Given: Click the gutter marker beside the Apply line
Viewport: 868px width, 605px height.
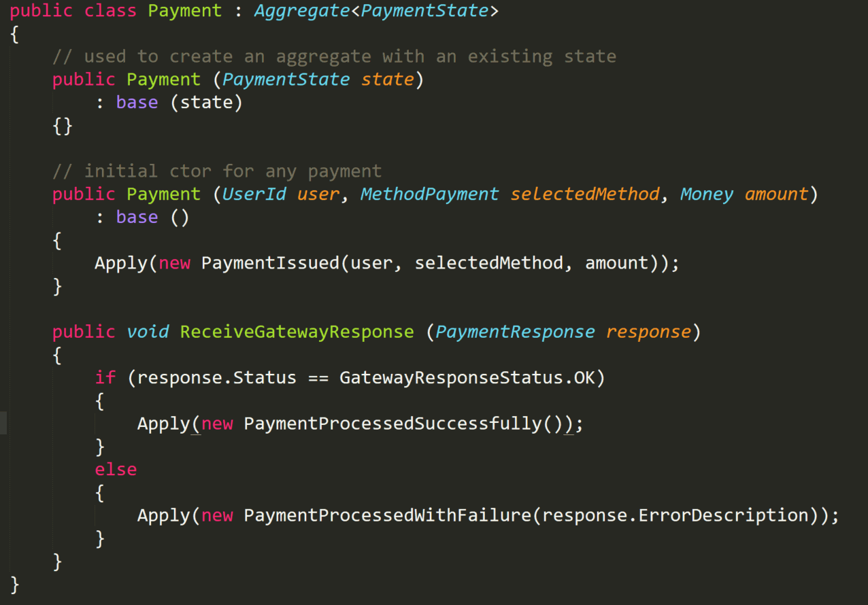Looking at the screenshot, I should pyautogui.click(x=3, y=423).
